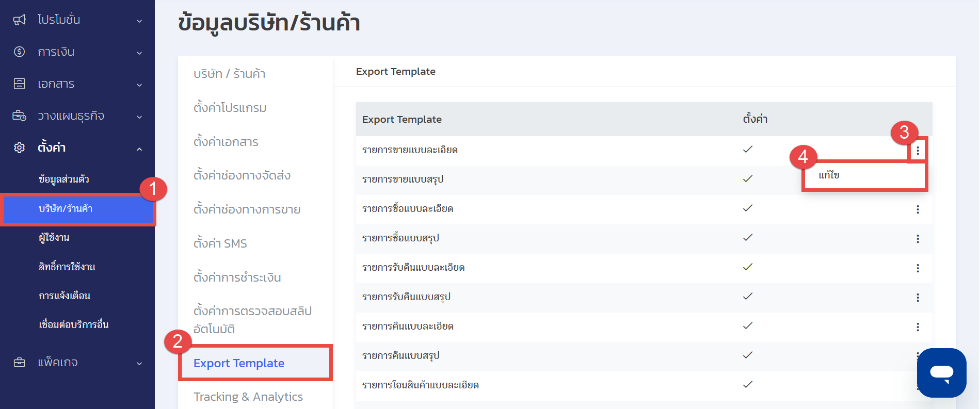
Task: Expand the การเงิน menu chevron
Action: pyautogui.click(x=139, y=53)
